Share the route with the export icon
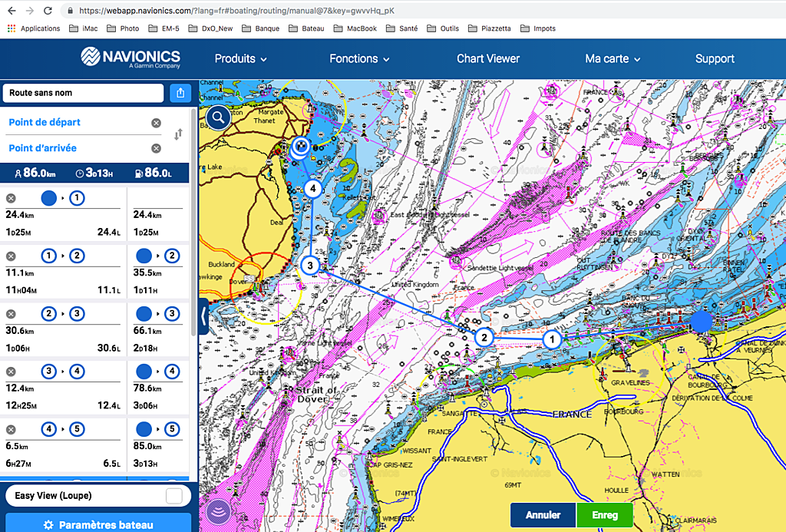786x532 pixels. coord(180,93)
